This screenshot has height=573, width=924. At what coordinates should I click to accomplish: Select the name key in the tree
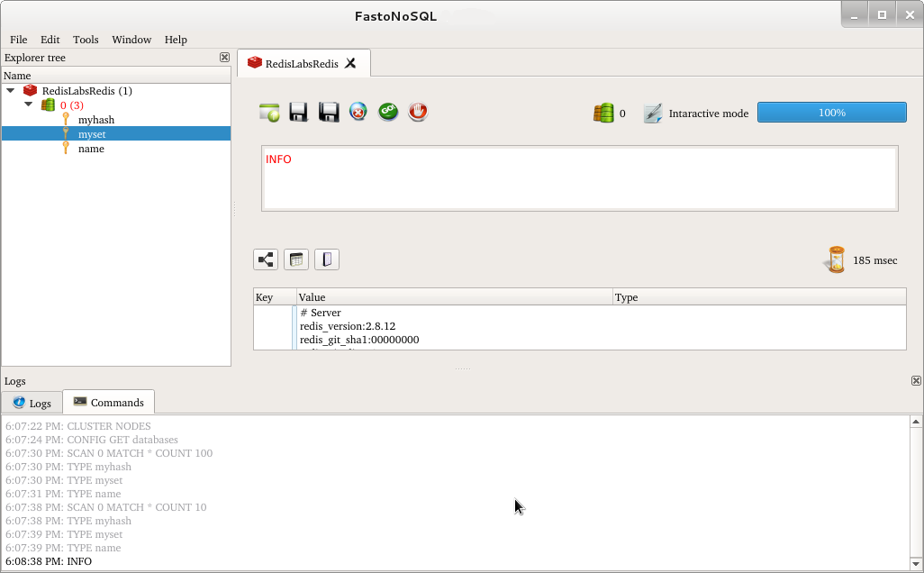click(x=91, y=149)
